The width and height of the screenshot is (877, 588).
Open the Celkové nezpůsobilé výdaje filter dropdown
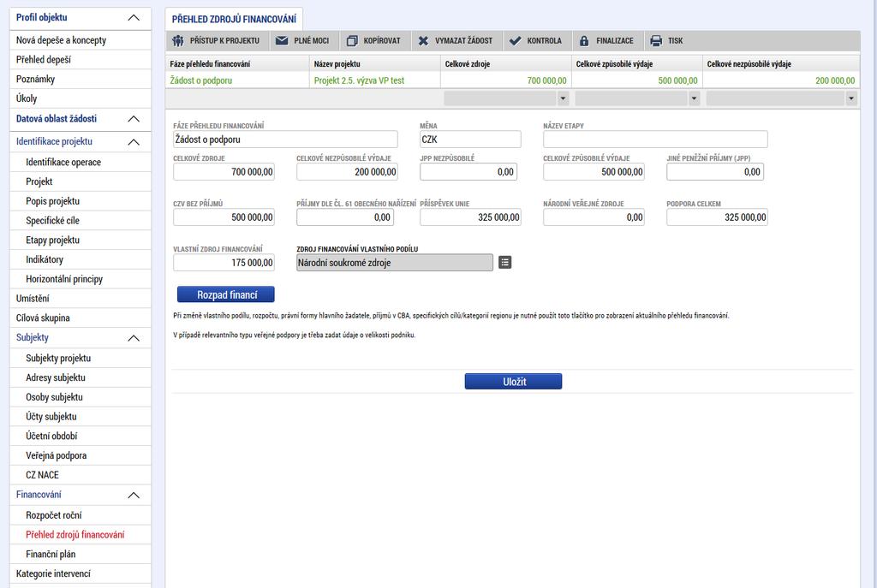point(850,98)
